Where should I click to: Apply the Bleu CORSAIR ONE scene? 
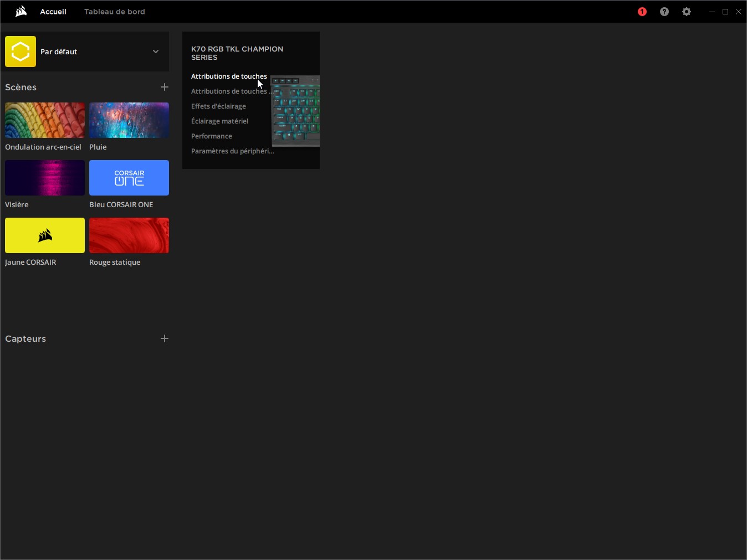coord(129,178)
